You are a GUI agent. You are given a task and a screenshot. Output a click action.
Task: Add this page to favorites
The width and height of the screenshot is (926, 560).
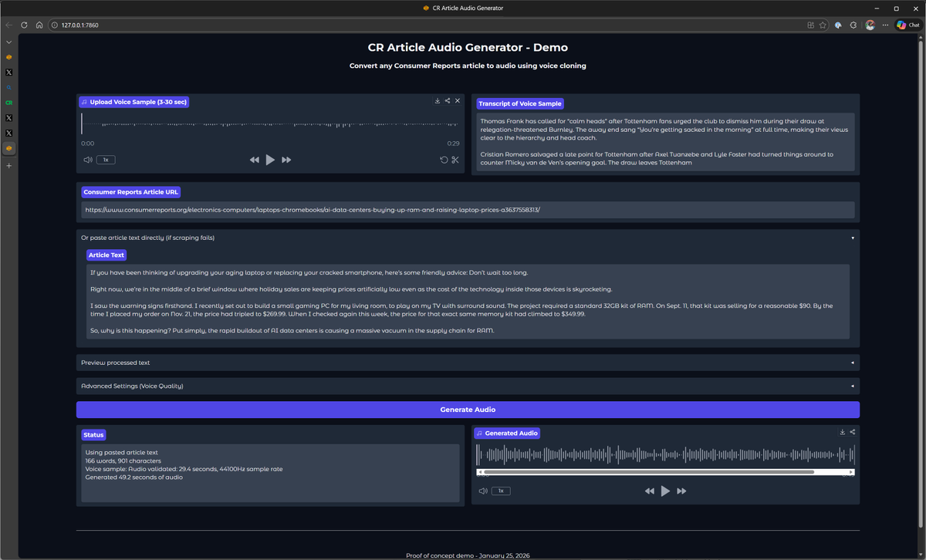[823, 25]
